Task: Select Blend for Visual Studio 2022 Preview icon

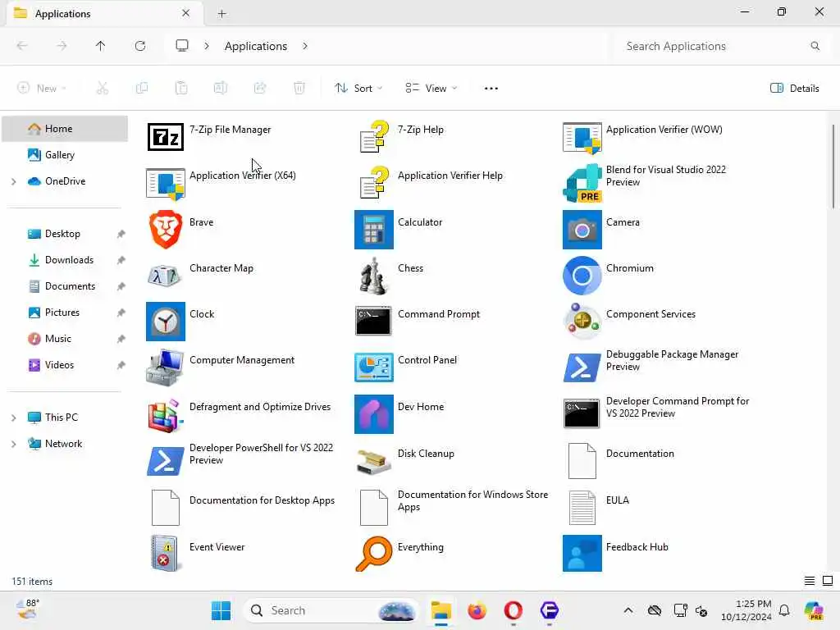Action: coord(582,183)
